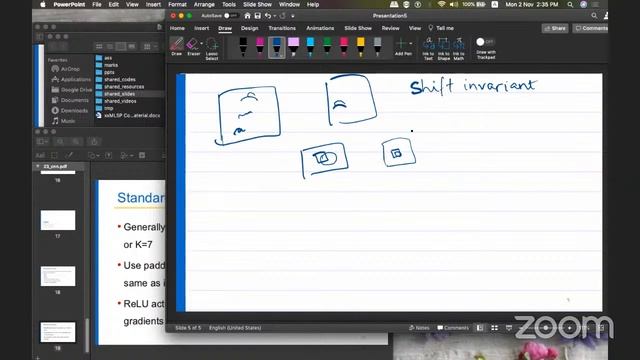Open the Slide Show ribbon tab
The width and height of the screenshot is (640, 360).
[358, 28]
